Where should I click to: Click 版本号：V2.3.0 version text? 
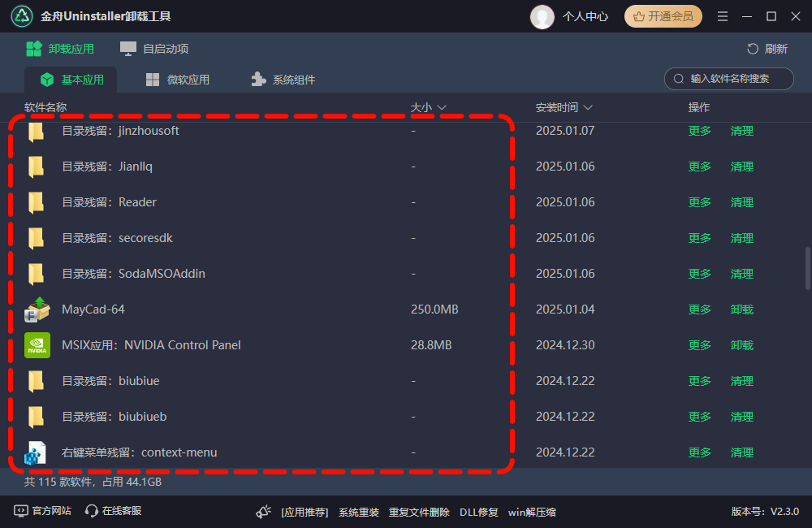pyautogui.click(x=766, y=512)
